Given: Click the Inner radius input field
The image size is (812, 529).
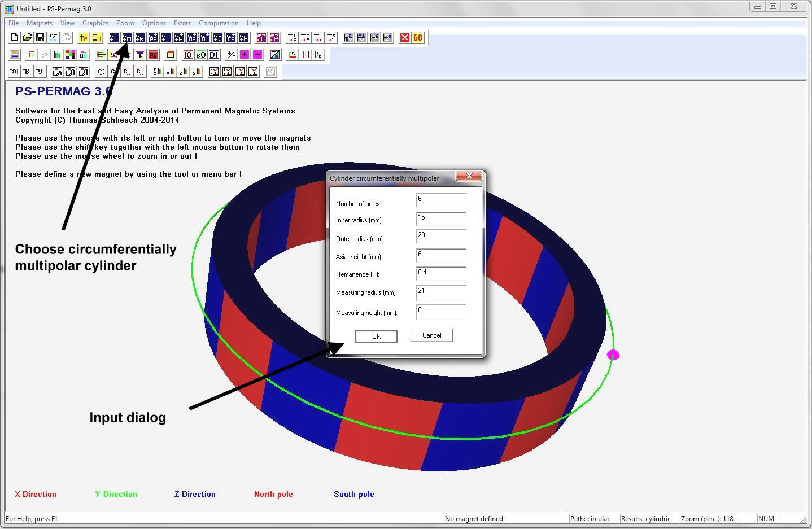Looking at the screenshot, I should pos(441,219).
